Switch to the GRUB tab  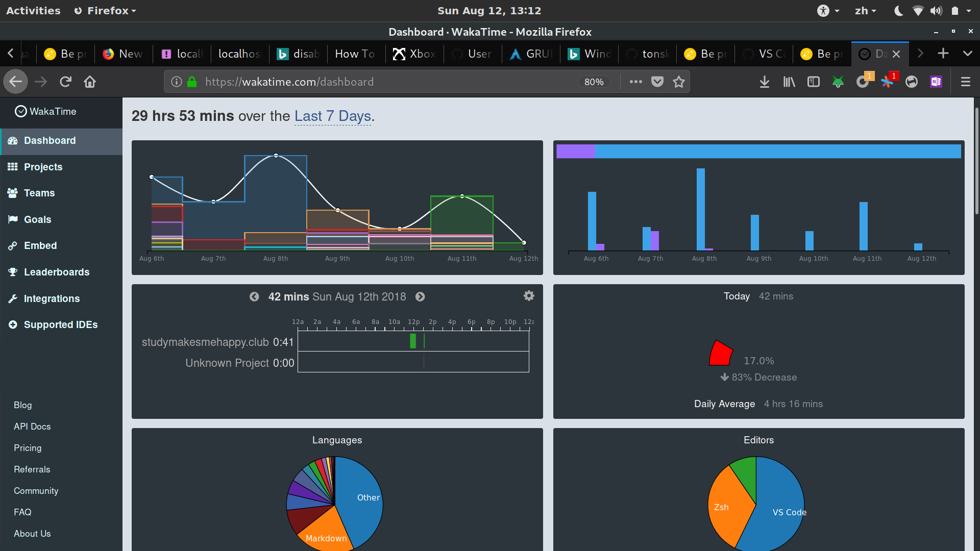click(x=531, y=54)
